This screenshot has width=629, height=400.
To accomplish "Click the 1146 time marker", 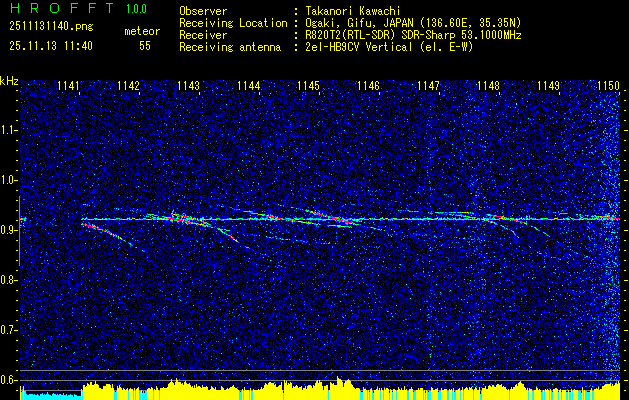I will [x=368, y=85].
